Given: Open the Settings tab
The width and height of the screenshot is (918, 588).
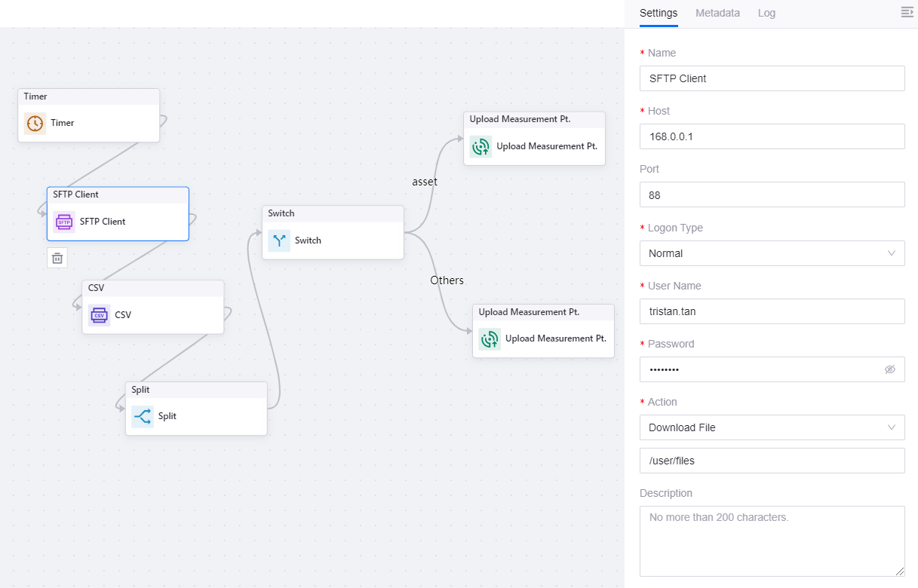Looking at the screenshot, I should point(658,13).
